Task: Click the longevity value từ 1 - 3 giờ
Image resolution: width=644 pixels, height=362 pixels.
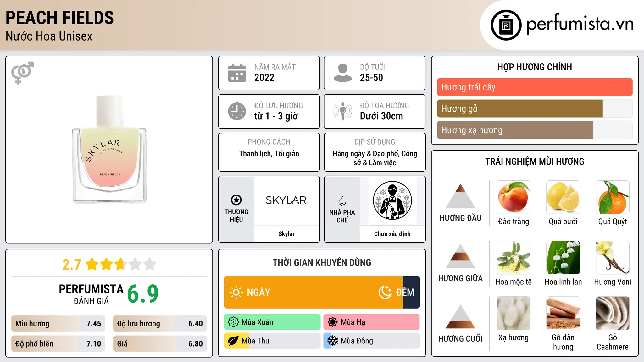Action: point(276,116)
